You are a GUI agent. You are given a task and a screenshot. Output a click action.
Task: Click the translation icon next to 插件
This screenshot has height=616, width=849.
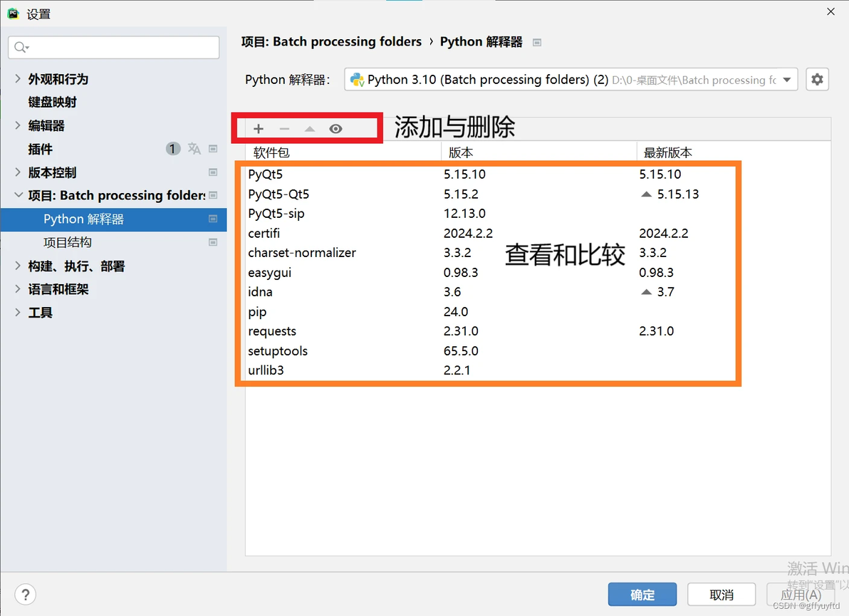[x=194, y=148]
